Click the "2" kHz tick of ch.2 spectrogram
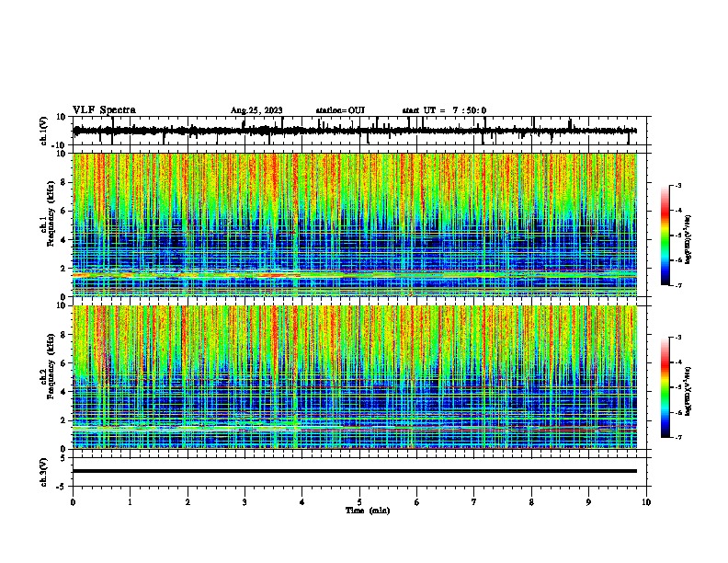The height and width of the screenshot is (563, 728). pos(63,420)
